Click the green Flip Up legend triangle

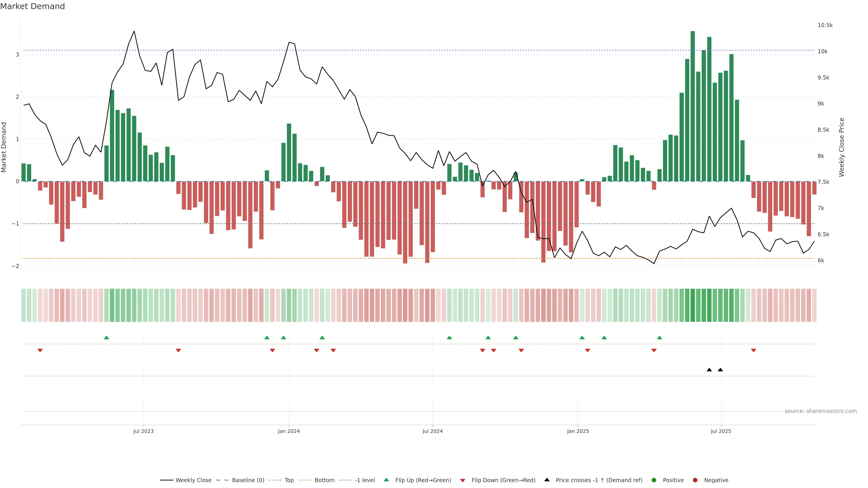pyautogui.click(x=386, y=480)
